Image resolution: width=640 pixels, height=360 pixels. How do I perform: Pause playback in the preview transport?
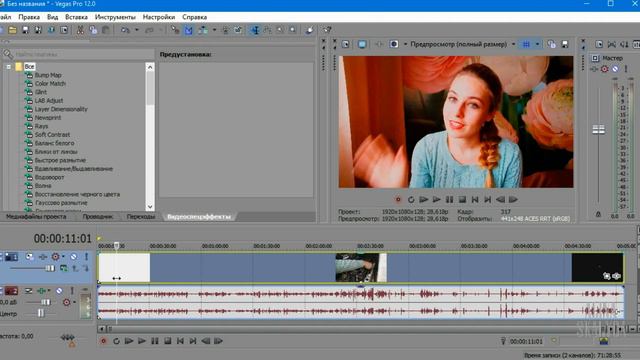[449, 200]
